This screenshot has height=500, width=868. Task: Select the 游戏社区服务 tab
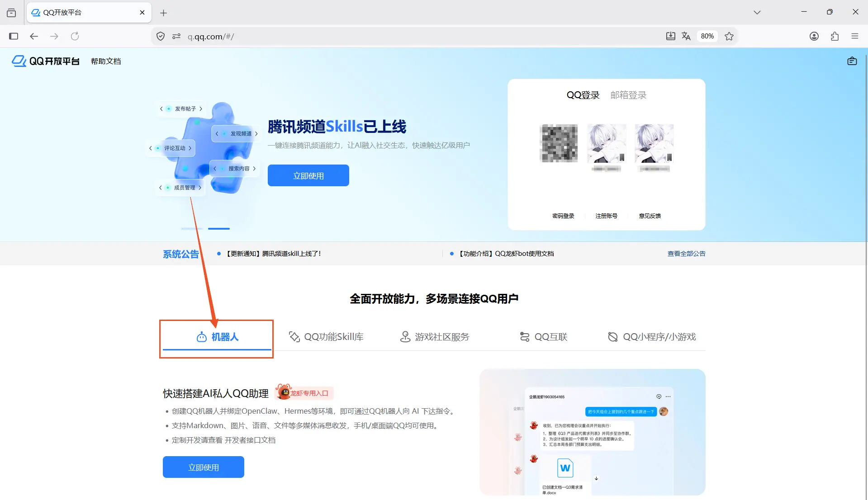coord(435,337)
